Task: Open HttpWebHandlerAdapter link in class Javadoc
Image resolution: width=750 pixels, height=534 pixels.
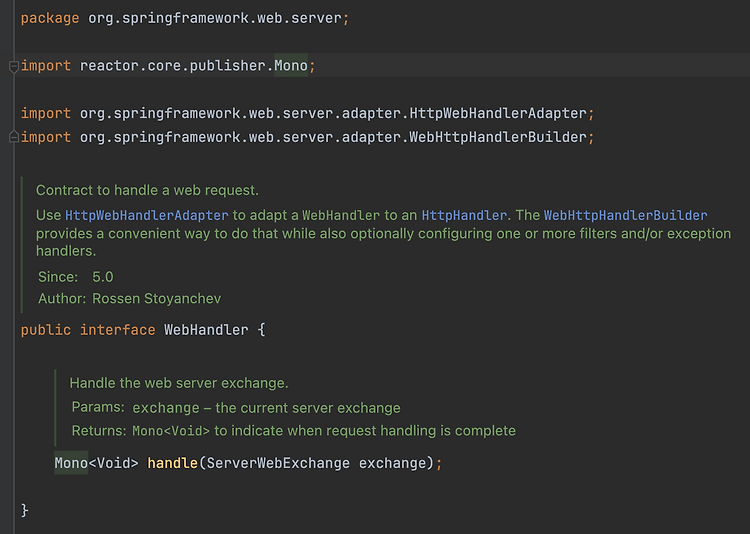Action: pyautogui.click(x=146, y=215)
